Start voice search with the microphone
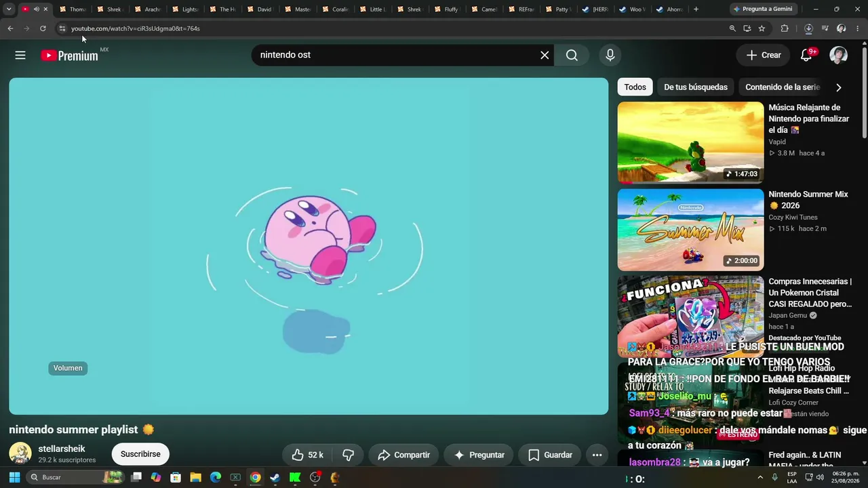The height and width of the screenshot is (488, 868). tap(610, 56)
